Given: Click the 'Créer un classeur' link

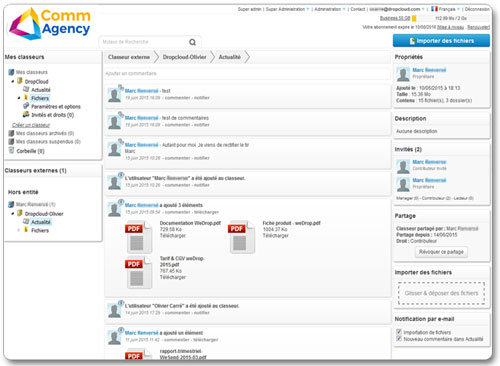Looking at the screenshot, I should [x=31, y=125].
